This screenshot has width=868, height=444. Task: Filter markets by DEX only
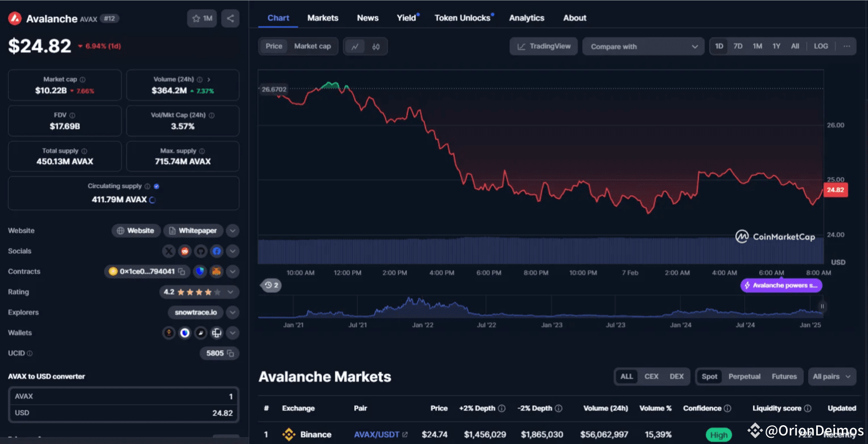pos(677,376)
